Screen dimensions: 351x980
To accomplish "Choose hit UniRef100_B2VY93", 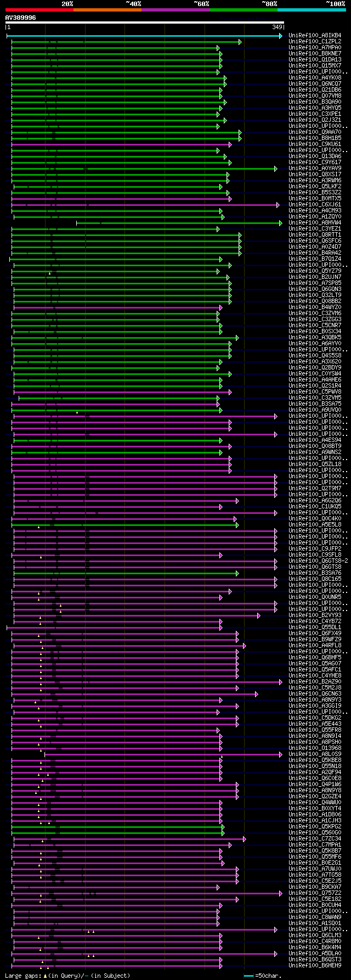I will [315, 615].
